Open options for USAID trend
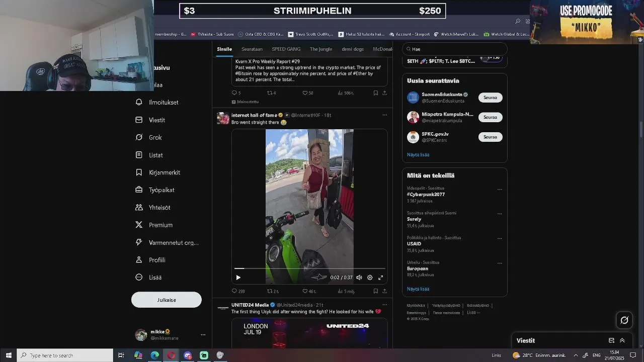 point(500,238)
